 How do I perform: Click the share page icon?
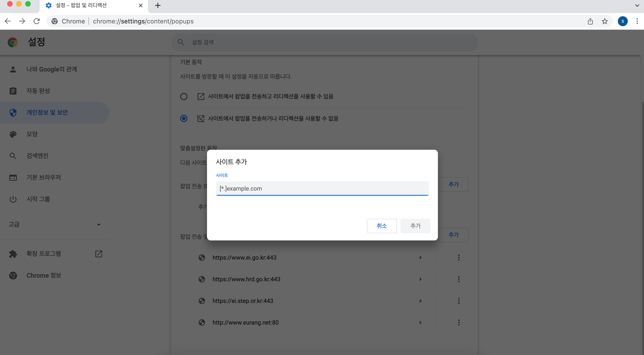point(590,21)
